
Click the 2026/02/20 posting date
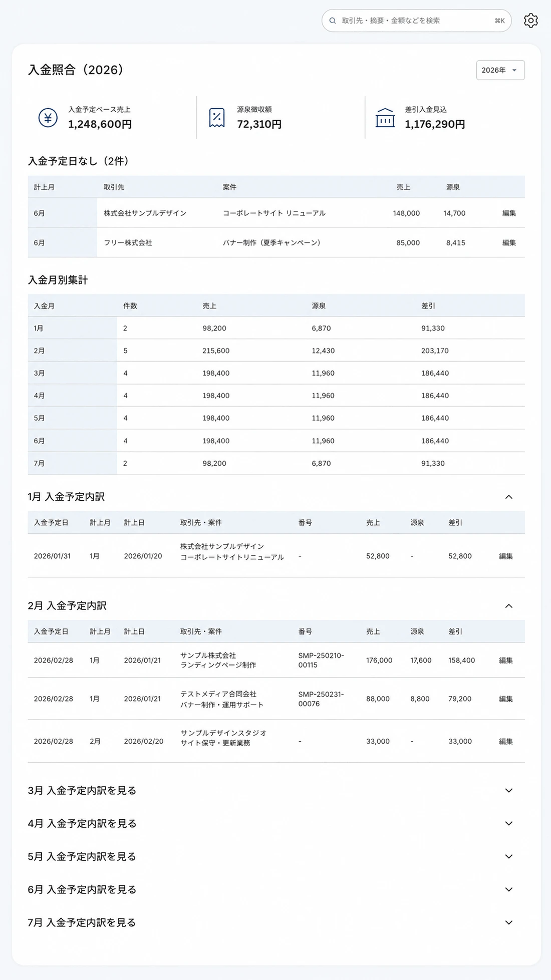(144, 741)
